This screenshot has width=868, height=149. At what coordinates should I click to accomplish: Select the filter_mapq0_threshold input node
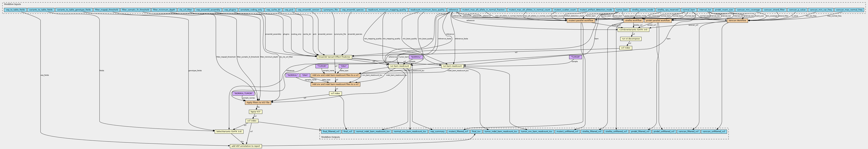click(106, 10)
